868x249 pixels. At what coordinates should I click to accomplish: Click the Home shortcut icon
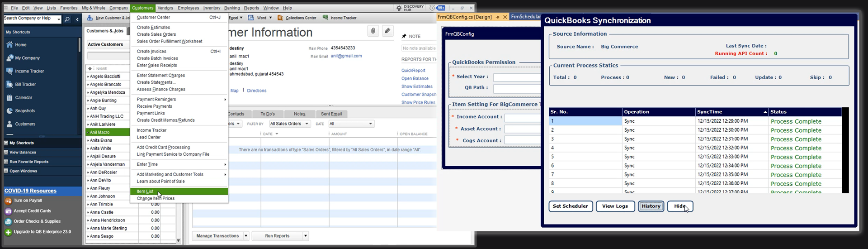click(x=9, y=45)
